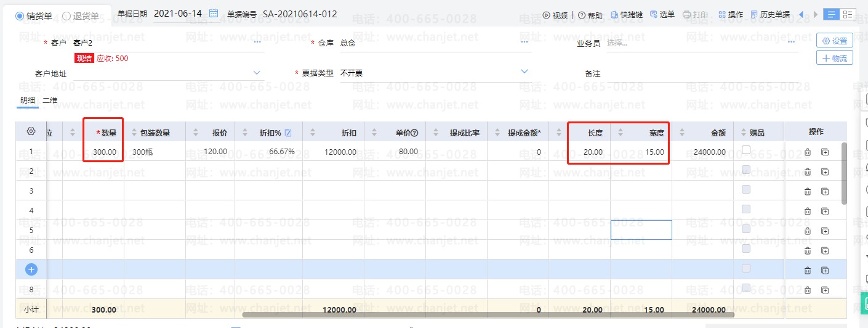This screenshot has height=328, width=868.
Task: Click the 设置 button
Action: [834, 41]
